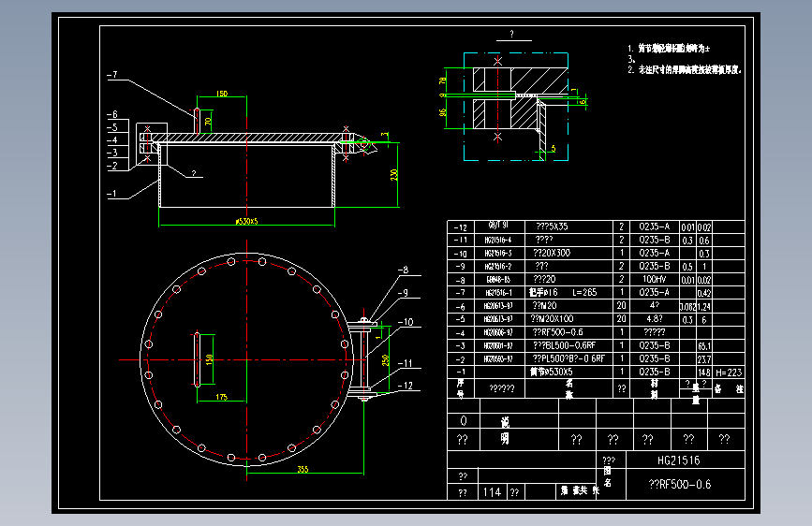Click callout label -7 beside the section view
The width and height of the screenshot is (812, 526).
[x=112, y=75]
